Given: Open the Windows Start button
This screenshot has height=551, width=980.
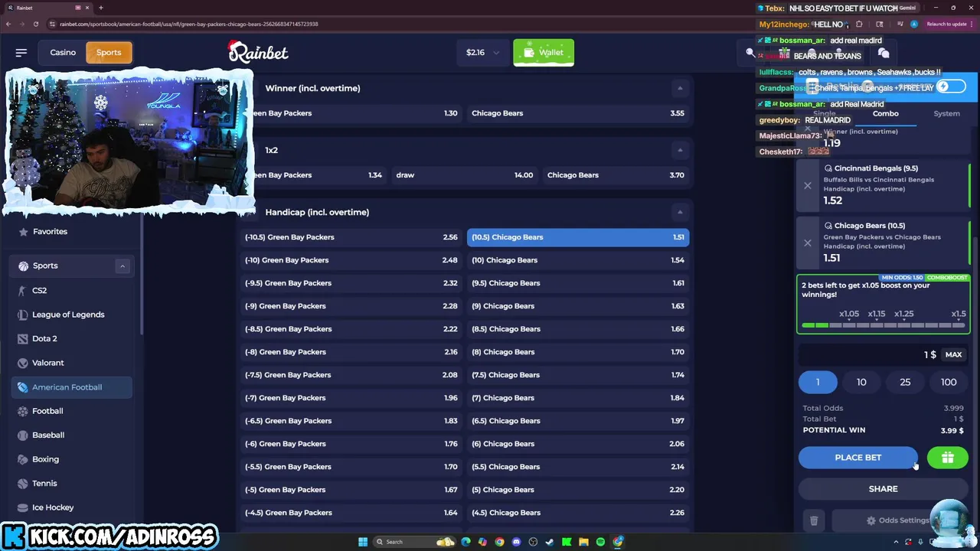Looking at the screenshot, I should click(x=363, y=542).
